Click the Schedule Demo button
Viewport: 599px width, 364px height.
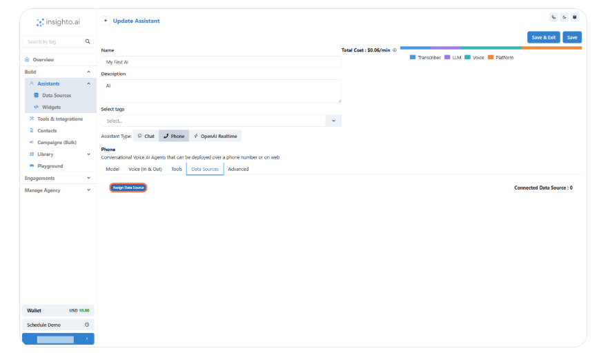tap(58, 325)
